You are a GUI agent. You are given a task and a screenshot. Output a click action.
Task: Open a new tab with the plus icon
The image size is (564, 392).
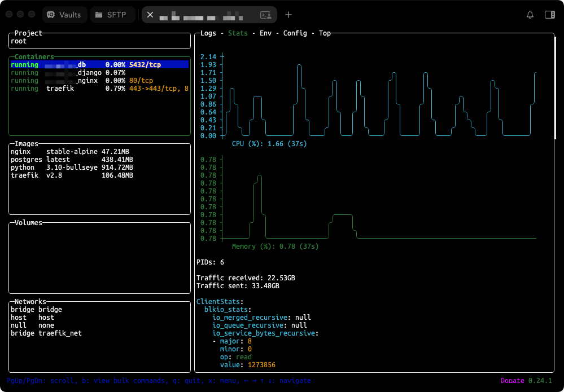coord(288,15)
